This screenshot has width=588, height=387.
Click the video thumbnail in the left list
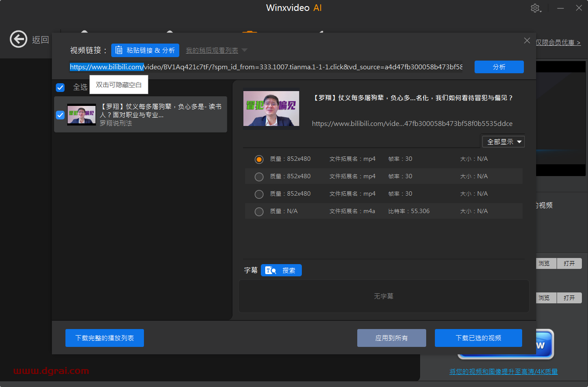[x=82, y=115]
